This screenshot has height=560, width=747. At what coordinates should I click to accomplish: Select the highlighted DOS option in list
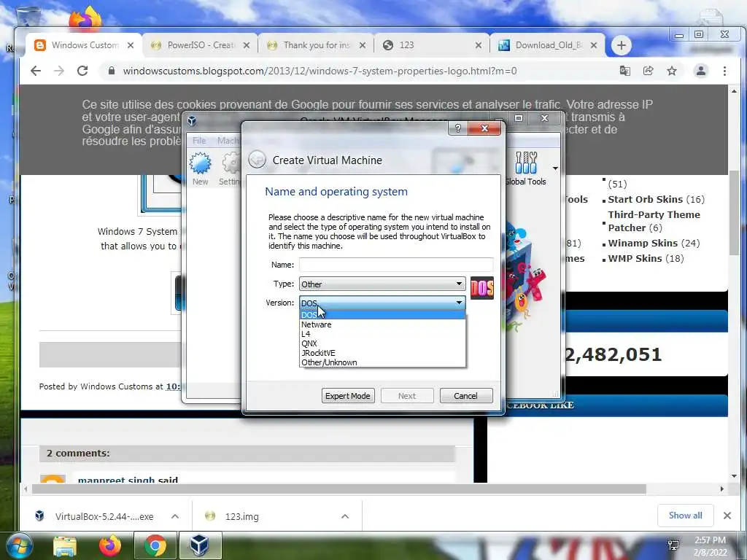(x=382, y=315)
